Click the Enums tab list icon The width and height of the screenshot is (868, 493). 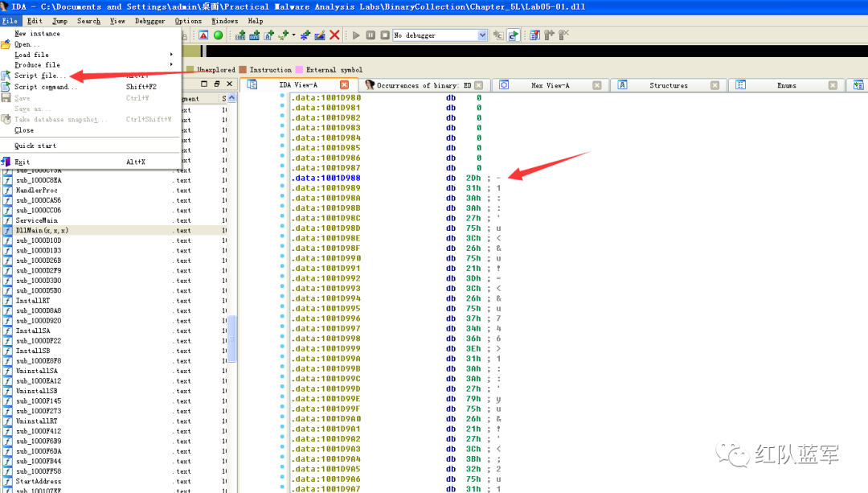click(741, 84)
